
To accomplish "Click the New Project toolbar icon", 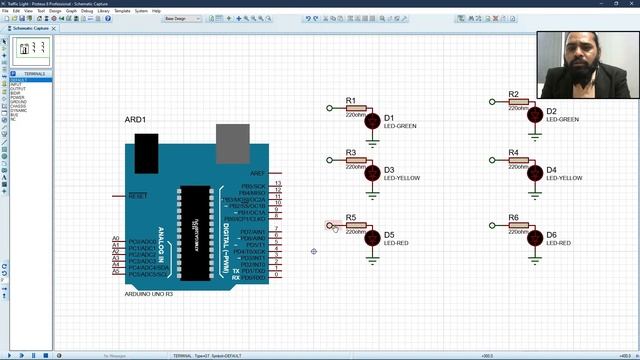I will click(7, 18).
